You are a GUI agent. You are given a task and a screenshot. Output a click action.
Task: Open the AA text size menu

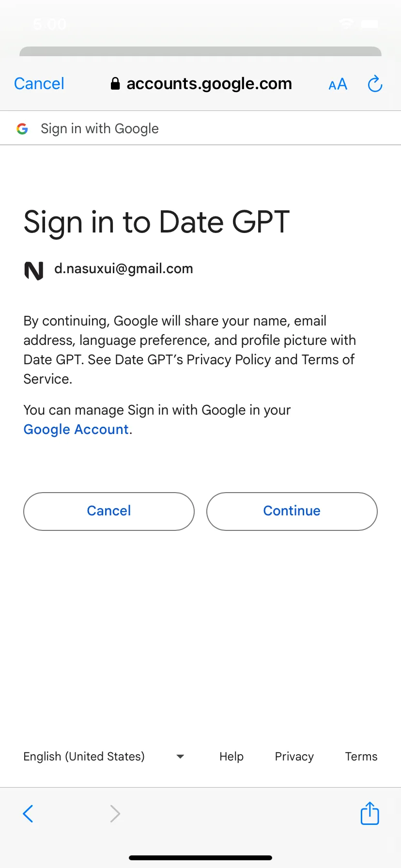tap(338, 84)
